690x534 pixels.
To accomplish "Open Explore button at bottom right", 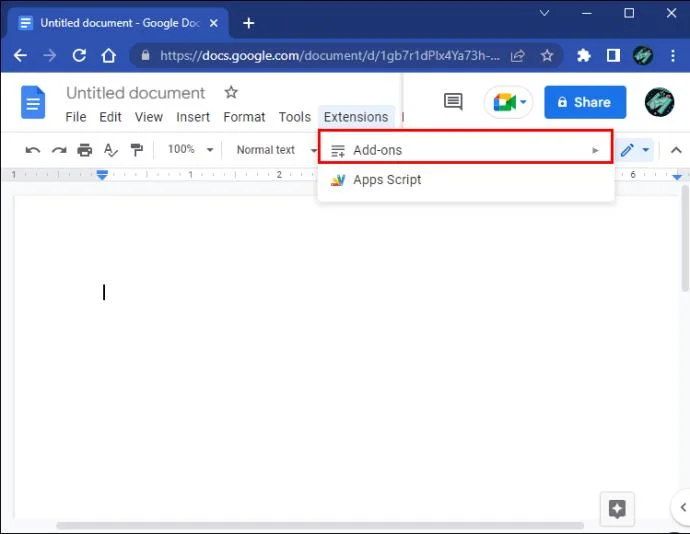I will (x=617, y=509).
